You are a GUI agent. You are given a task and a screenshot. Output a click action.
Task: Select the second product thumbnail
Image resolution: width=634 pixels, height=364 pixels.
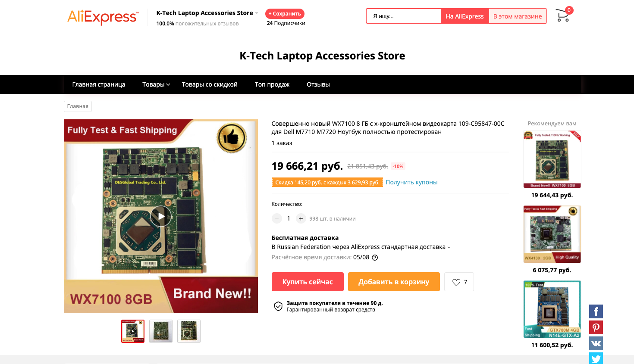coord(161,331)
